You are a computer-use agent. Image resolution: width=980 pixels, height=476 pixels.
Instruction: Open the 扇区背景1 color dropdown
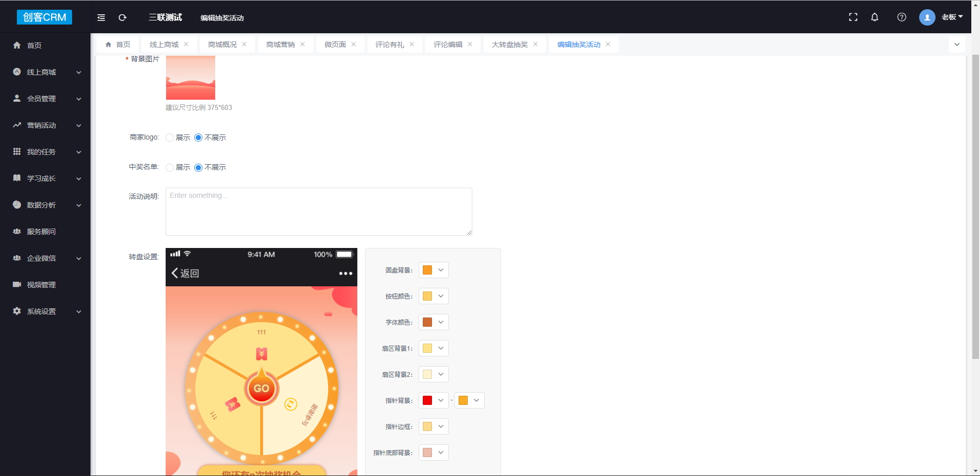pyautogui.click(x=434, y=348)
